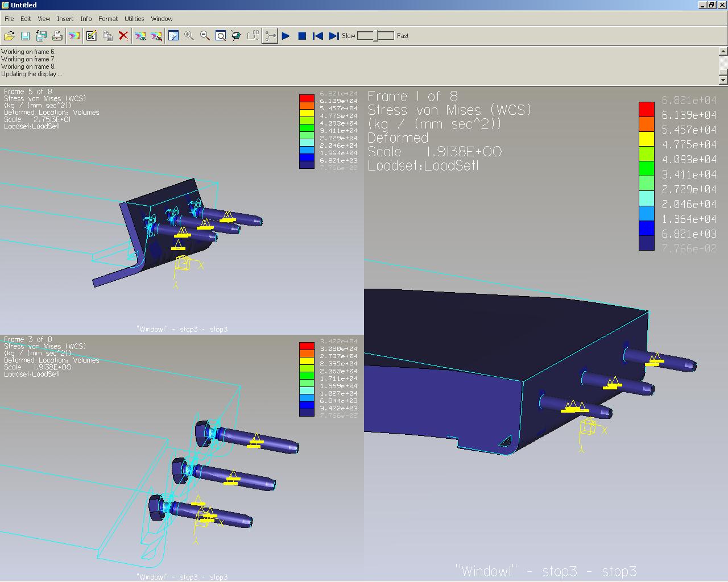The image size is (728, 582).
Task: Click the red swatch in right legend
Action: click(x=647, y=109)
